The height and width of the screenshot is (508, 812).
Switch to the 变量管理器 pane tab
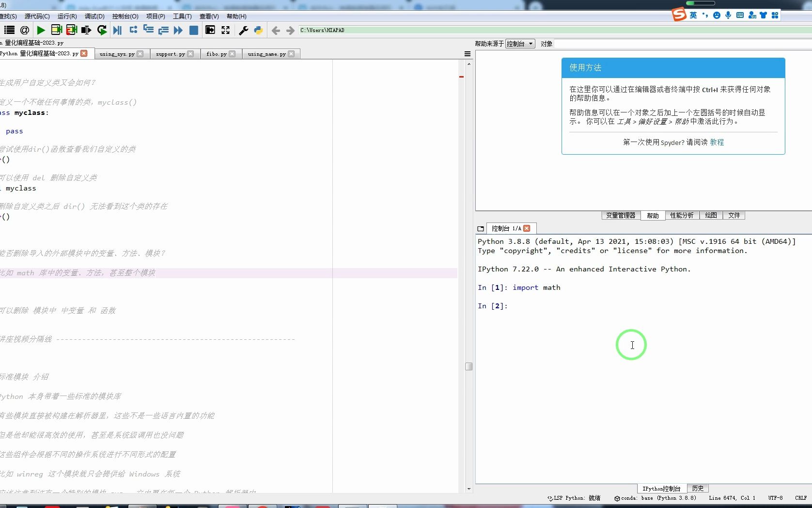pyautogui.click(x=621, y=215)
